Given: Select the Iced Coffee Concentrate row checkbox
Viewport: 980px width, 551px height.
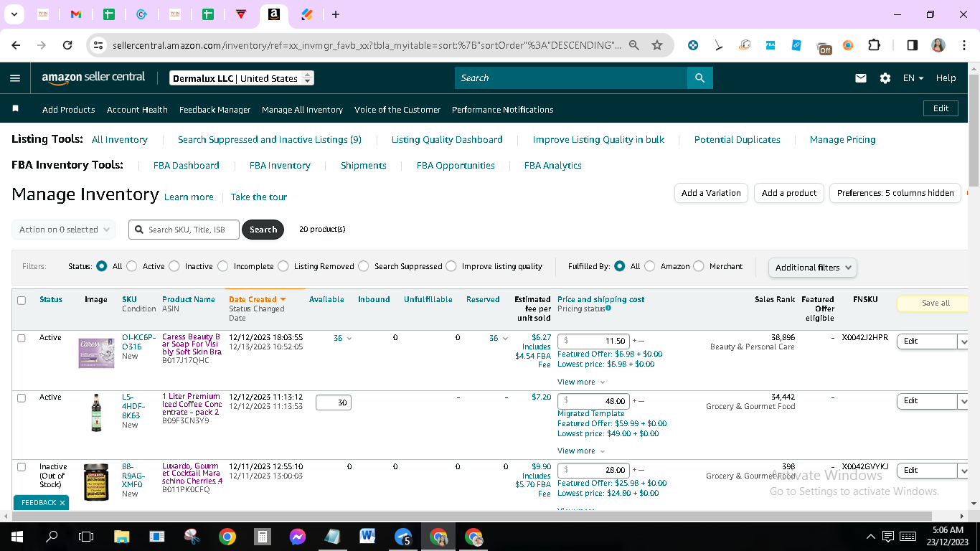Looking at the screenshot, I should coord(22,397).
